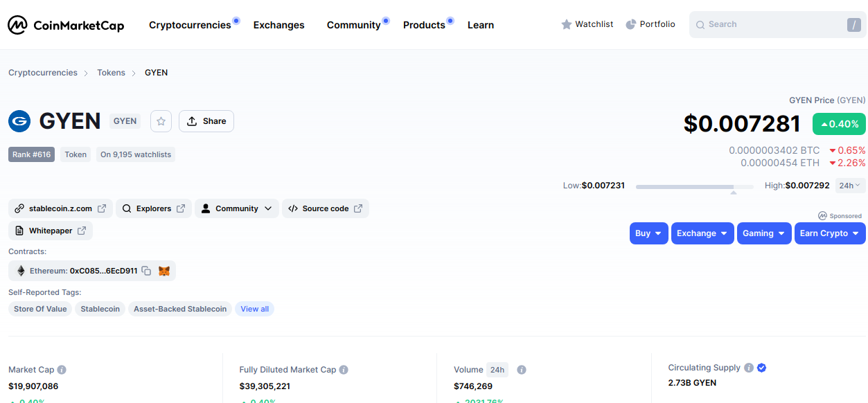Click the $746,269 volume value
The width and height of the screenshot is (868, 403).
tap(473, 386)
